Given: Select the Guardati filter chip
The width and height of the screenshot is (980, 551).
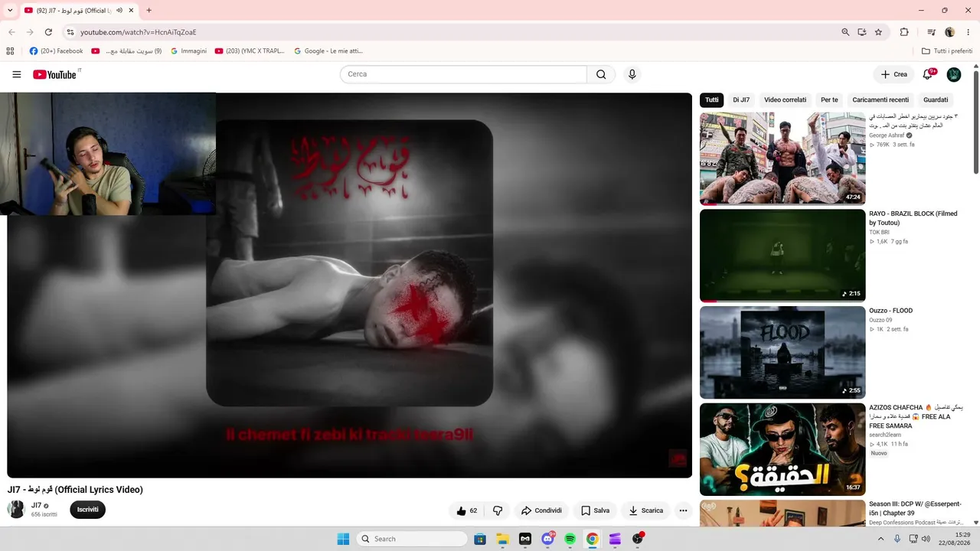Looking at the screenshot, I should pos(936,100).
